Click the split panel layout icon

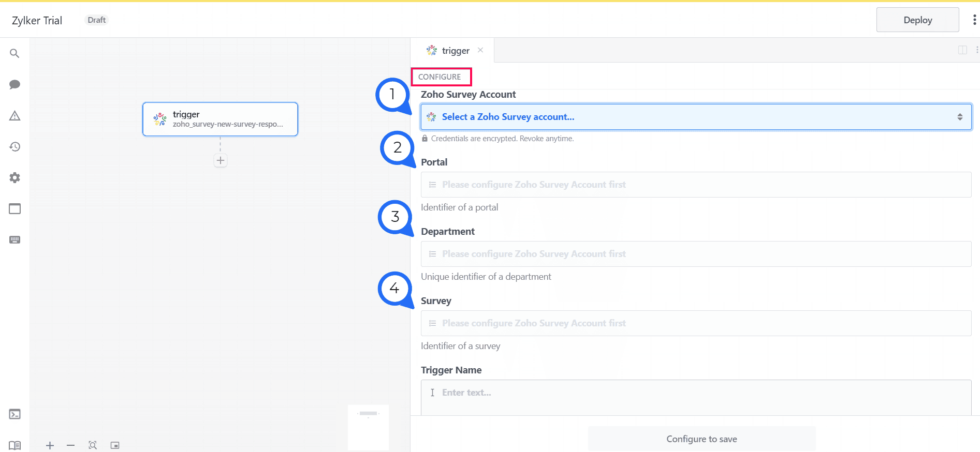962,50
